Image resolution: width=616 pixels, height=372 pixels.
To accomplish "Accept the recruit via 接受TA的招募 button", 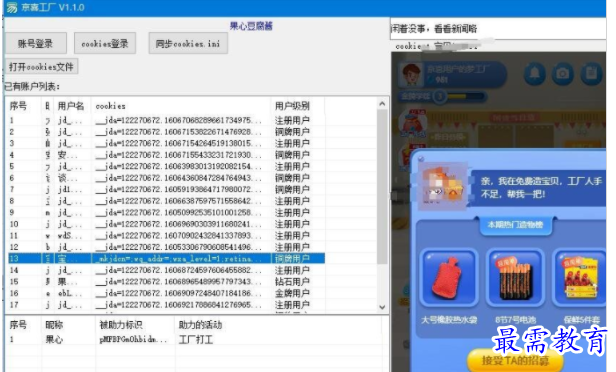I will click(515, 360).
